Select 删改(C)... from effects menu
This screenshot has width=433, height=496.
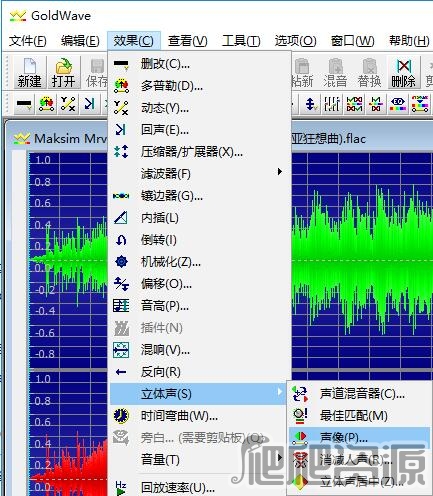point(200,64)
